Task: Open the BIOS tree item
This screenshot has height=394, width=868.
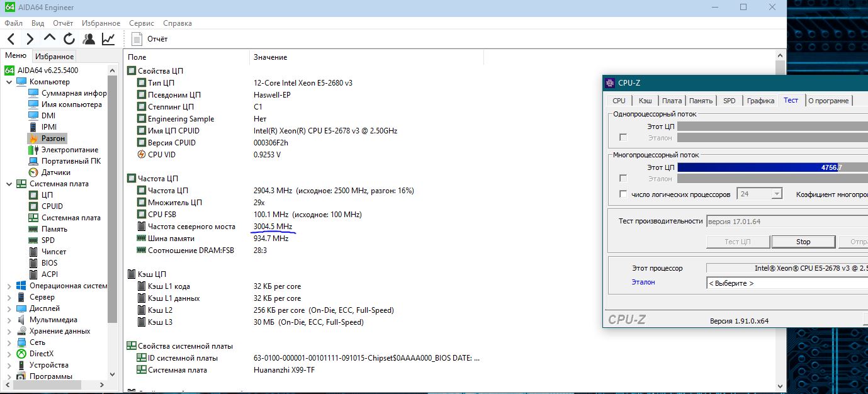Action: (43, 263)
